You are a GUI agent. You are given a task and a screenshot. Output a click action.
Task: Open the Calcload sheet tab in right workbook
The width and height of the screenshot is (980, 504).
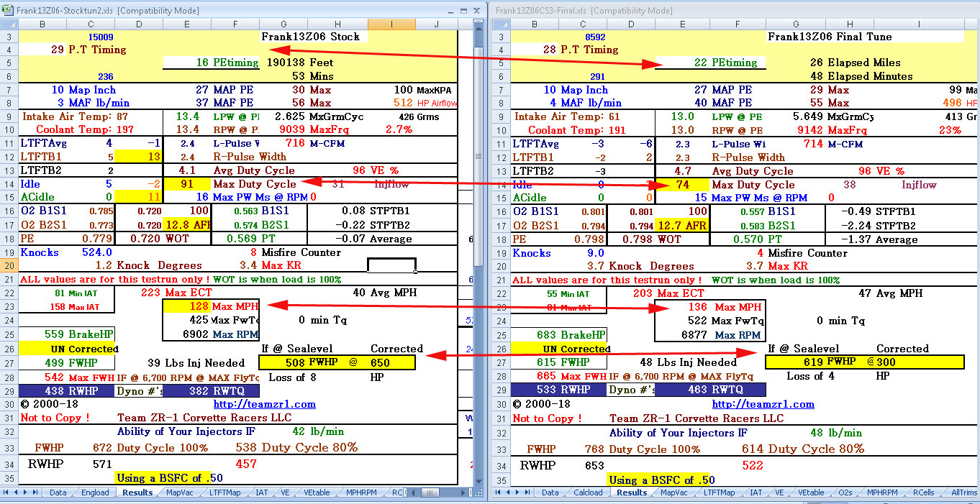(587, 492)
